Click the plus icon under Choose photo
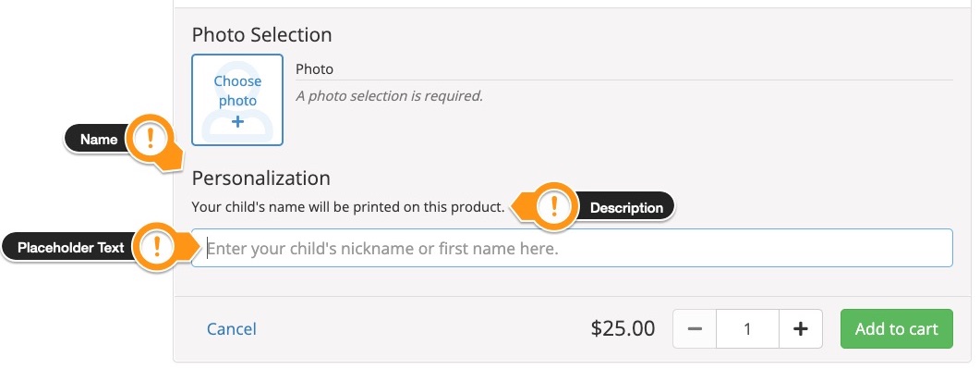This screenshot has height=369, width=980. pyautogui.click(x=237, y=122)
